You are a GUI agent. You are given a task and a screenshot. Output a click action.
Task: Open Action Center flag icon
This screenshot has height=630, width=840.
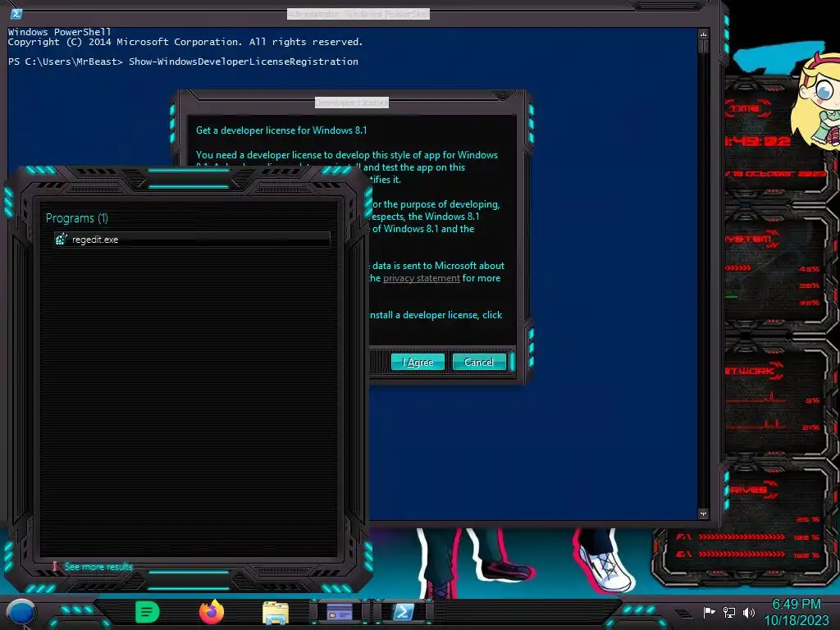[x=709, y=612]
